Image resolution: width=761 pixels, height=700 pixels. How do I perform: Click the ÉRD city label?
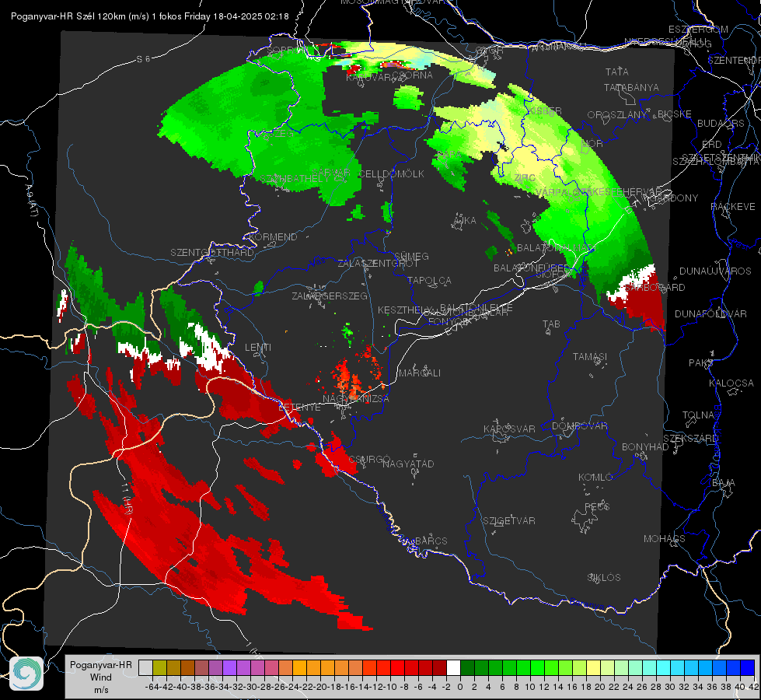tap(712, 145)
